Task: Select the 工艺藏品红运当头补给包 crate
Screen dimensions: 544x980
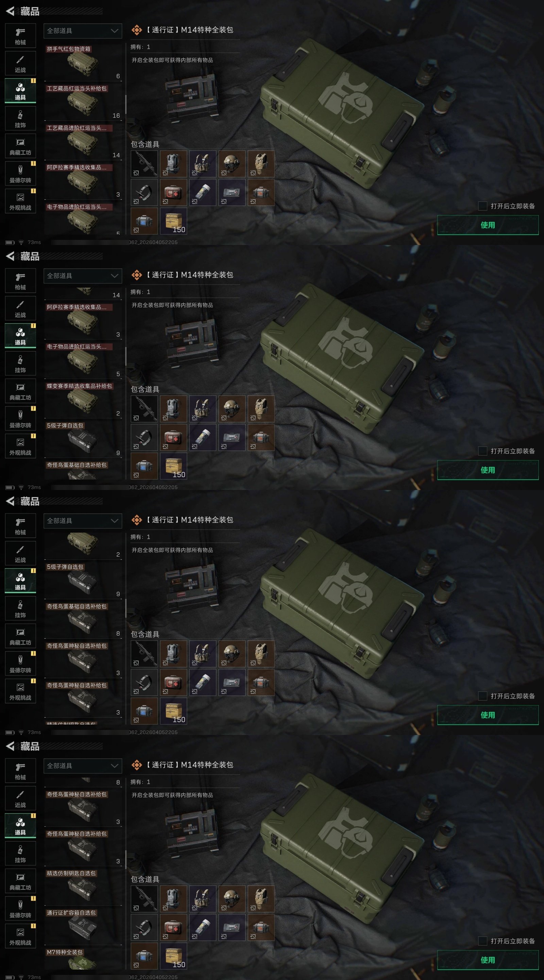Action: pyautogui.click(x=83, y=102)
